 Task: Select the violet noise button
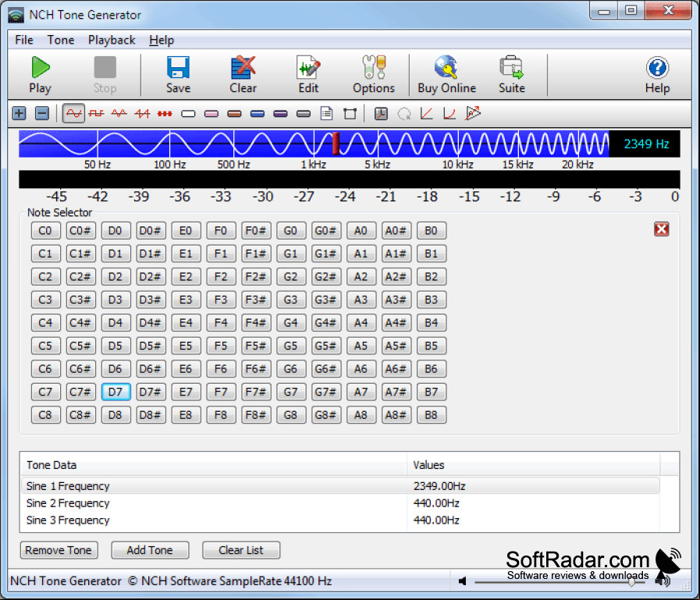coord(280,114)
